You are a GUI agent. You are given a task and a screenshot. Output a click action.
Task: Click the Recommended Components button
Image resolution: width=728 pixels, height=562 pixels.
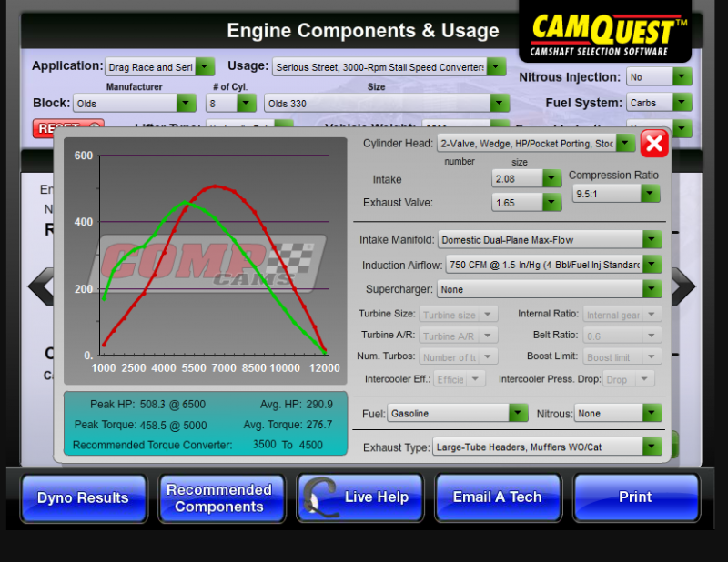(221, 497)
